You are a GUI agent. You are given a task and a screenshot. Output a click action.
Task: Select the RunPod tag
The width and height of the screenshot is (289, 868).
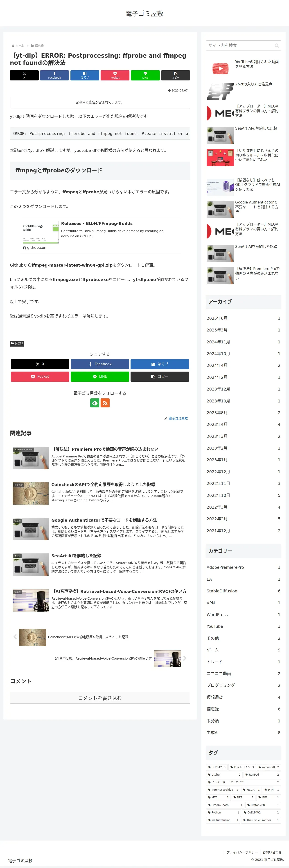262,775
